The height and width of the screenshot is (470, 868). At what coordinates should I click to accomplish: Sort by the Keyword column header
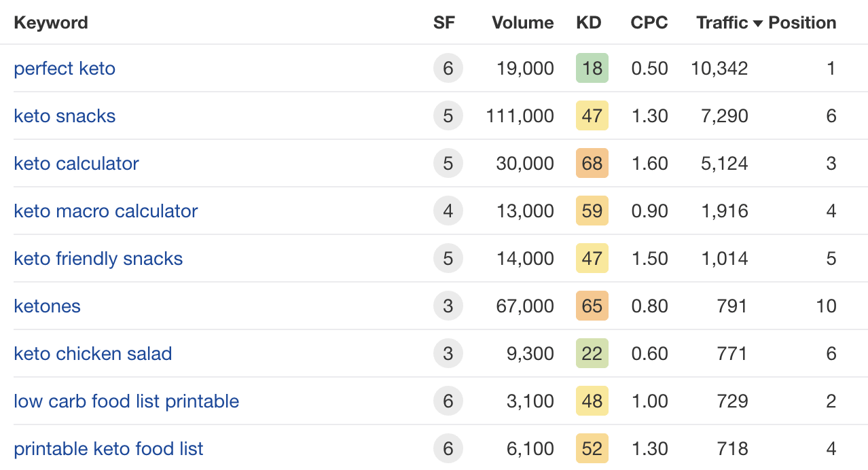(51, 23)
